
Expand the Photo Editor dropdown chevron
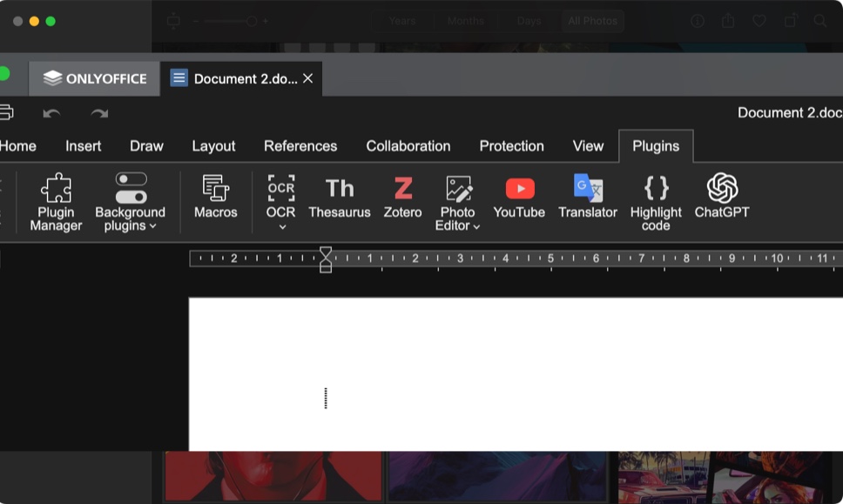pyautogui.click(x=476, y=226)
